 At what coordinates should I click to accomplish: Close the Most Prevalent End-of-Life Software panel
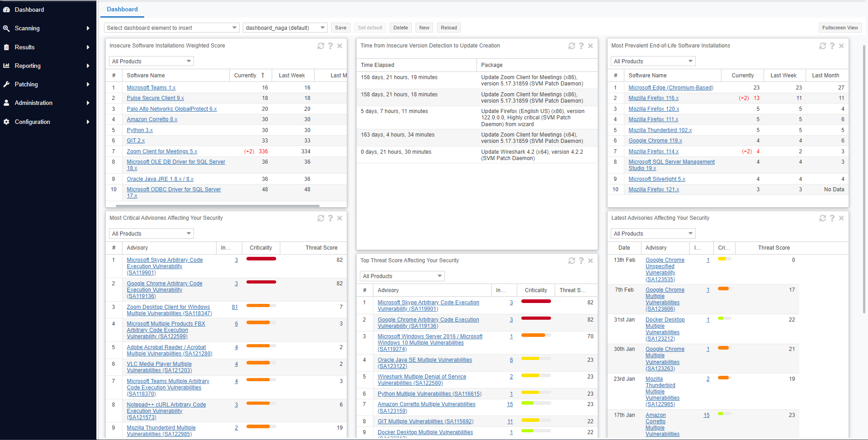pos(841,46)
